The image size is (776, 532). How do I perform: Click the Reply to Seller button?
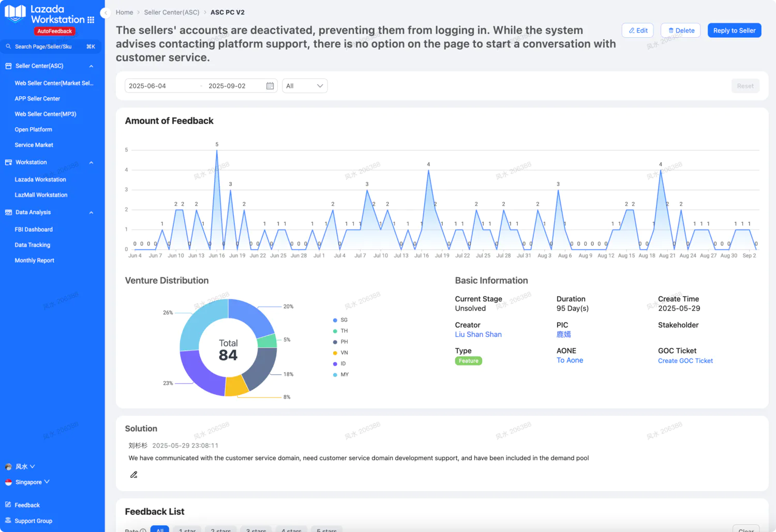click(734, 31)
